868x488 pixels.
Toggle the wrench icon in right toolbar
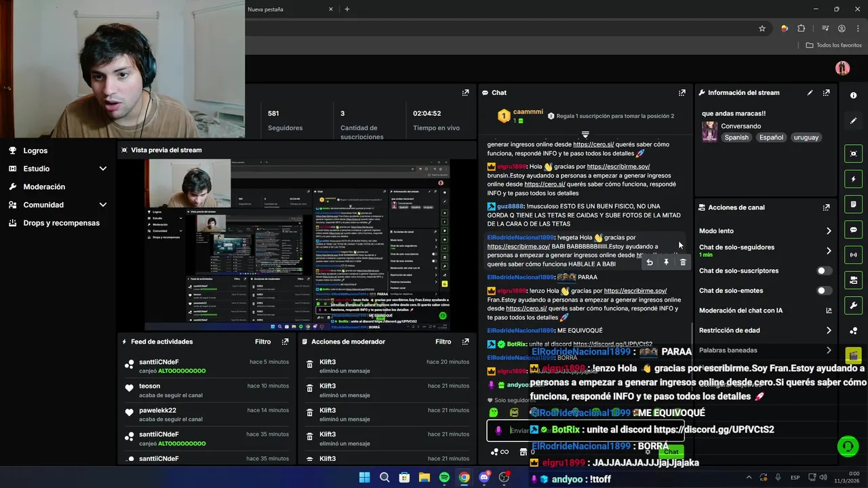coord(853,305)
